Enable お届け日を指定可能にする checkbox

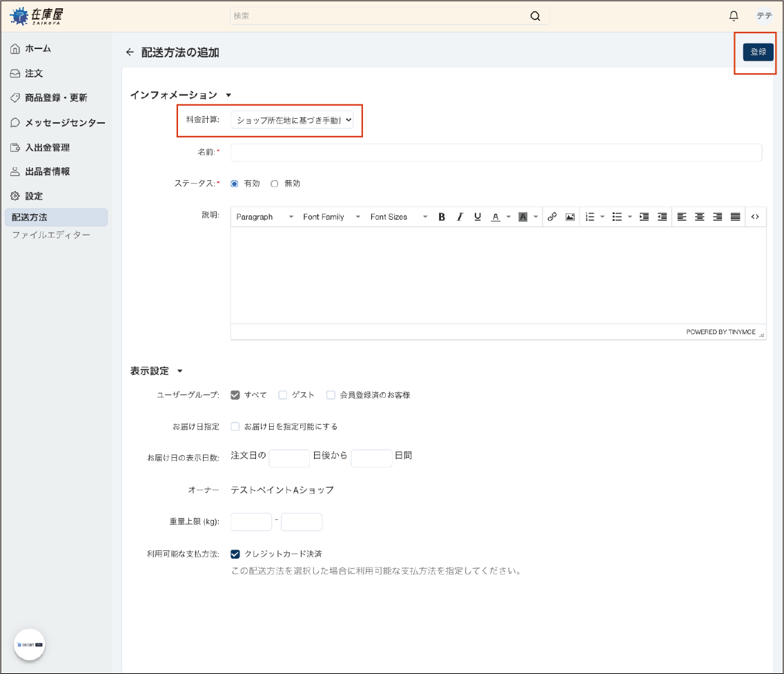[x=235, y=427]
